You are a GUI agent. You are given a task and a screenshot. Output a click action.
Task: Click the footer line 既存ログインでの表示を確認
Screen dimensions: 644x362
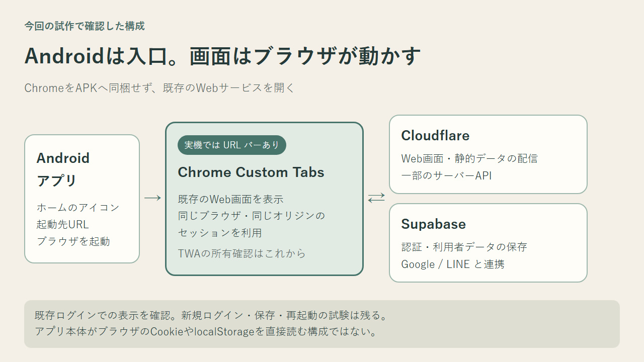tap(212, 316)
